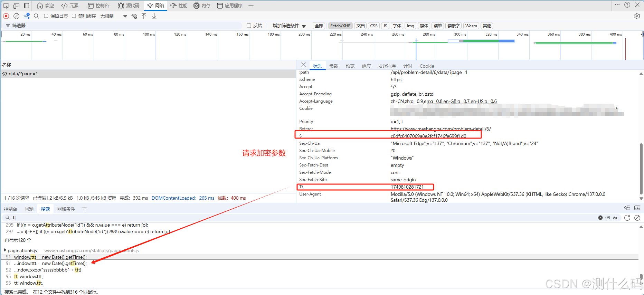
Task: Switch to the Response details tab
Action: pos(366,66)
